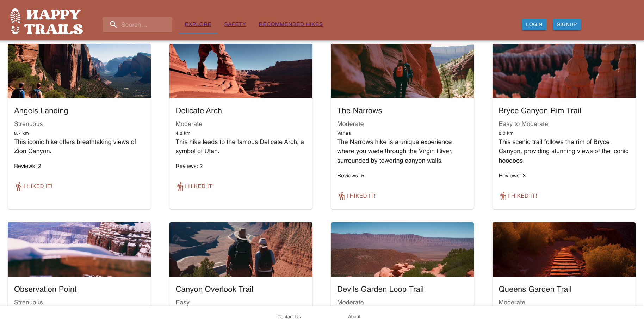Image resolution: width=644 pixels, height=326 pixels.
Task: Click the Happy Trails boot print logo
Action: click(16, 21)
